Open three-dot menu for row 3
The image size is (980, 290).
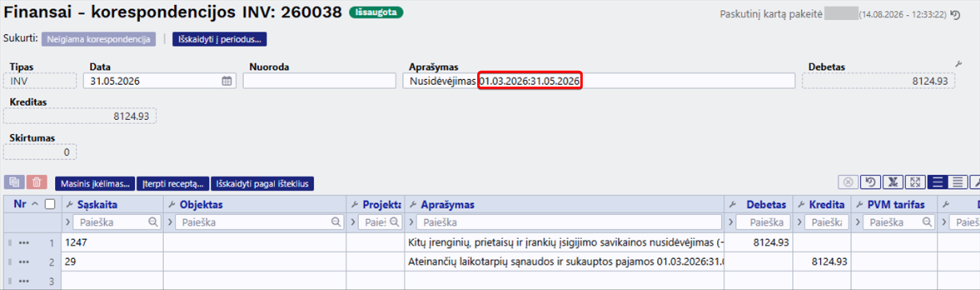pyautogui.click(x=25, y=281)
